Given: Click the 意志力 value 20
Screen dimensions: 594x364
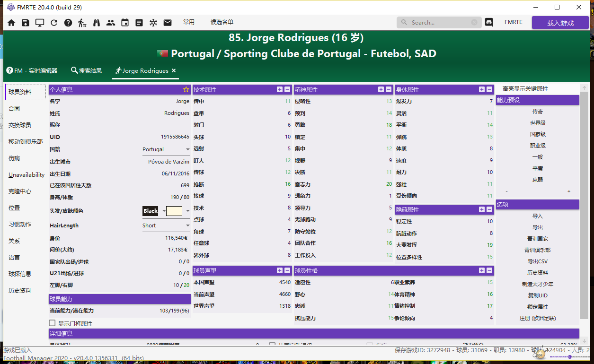Looking at the screenshot, I should click(389, 184).
